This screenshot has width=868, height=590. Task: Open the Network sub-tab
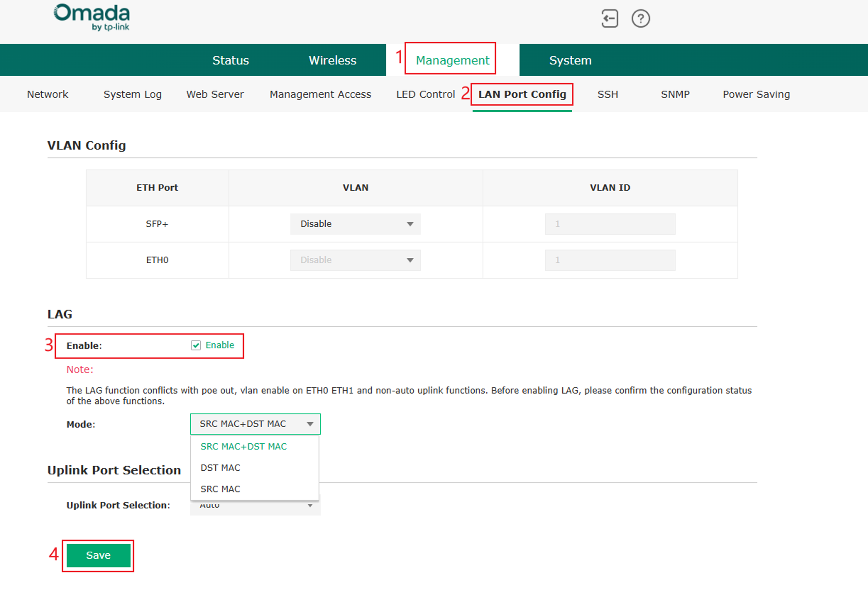(48, 94)
